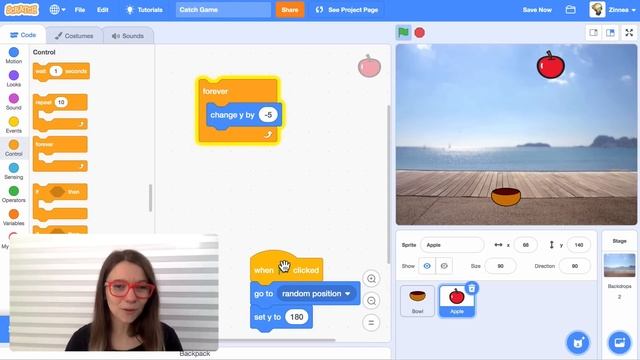The width and height of the screenshot is (640, 360).
Task: Click the sprite y position field
Action: [x=578, y=245]
